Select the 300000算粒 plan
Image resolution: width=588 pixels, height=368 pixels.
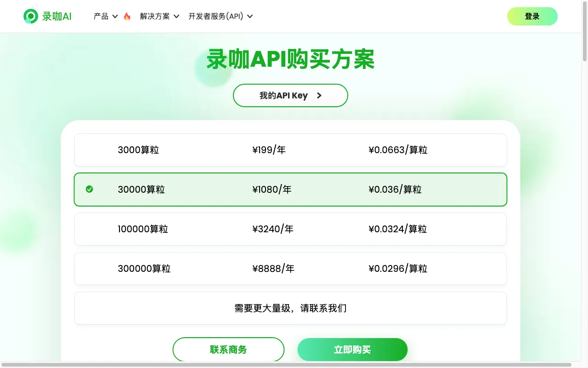pyautogui.click(x=290, y=269)
